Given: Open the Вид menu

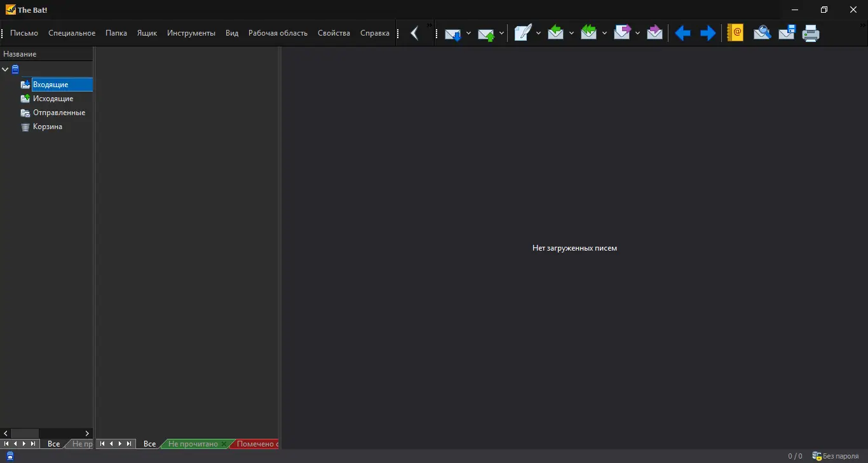Looking at the screenshot, I should (232, 33).
